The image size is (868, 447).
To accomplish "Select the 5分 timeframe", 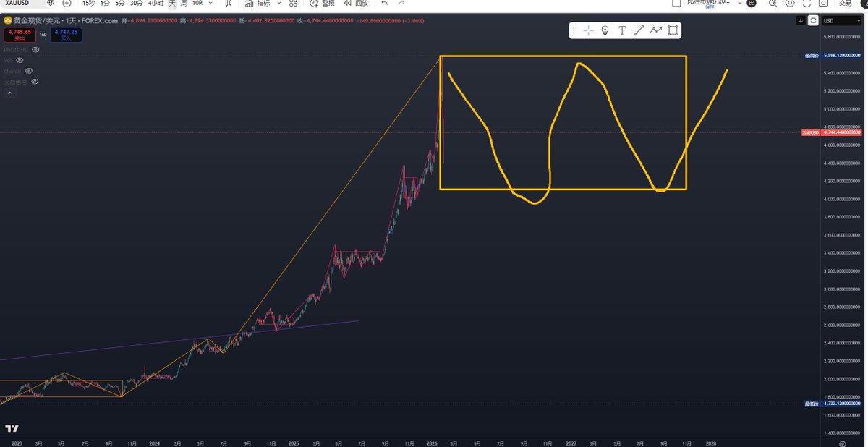I will click(120, 3).
